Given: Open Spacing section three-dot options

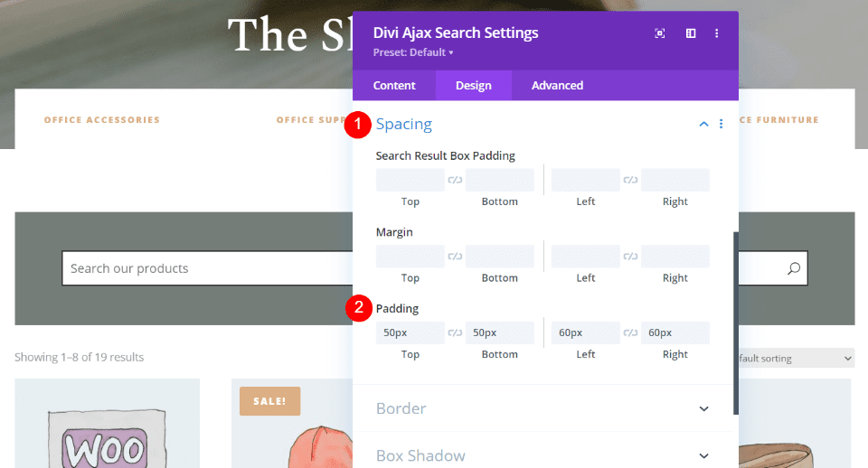Looking at the screenshot, I should (x=721, y=124).
